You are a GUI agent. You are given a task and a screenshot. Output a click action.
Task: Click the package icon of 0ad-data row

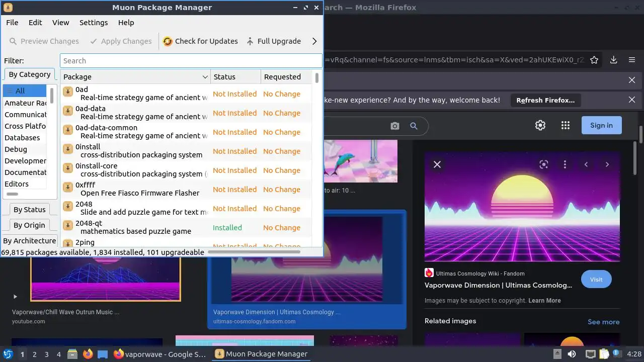point(67,111)
